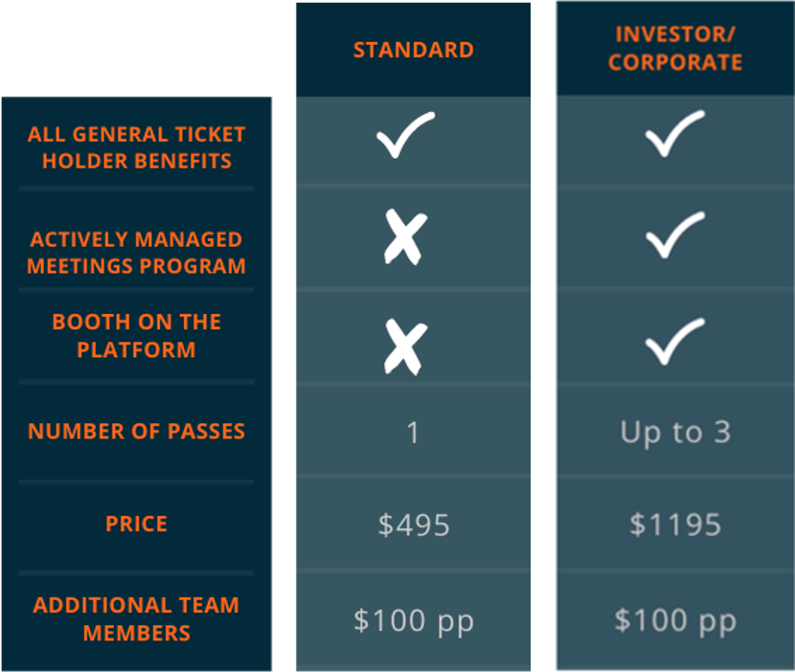The width and height of the screenshot is (795, 672).
Task: Click the Investor/Corporate booth on platform checkmark
Action: click(675, 342)
